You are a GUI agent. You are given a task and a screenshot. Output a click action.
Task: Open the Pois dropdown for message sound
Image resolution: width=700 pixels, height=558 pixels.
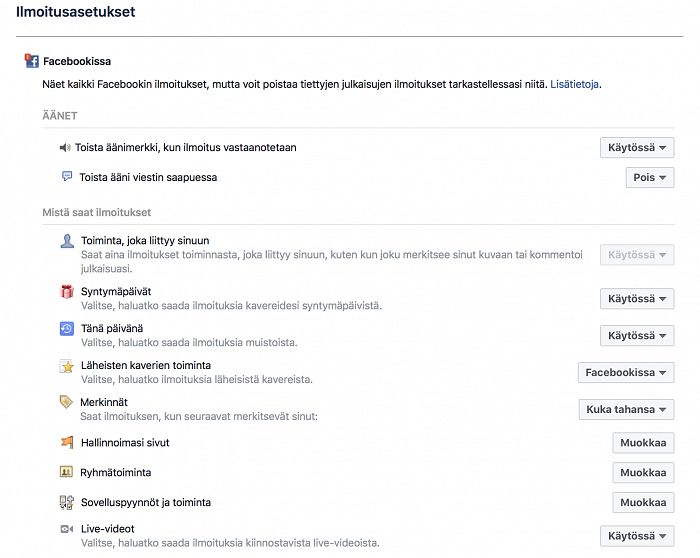coord(650,178)
